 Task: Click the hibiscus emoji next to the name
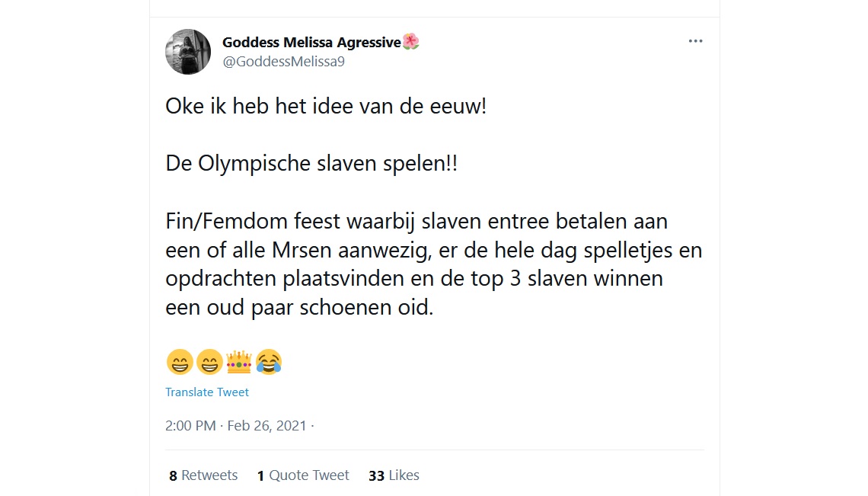click(x=411, y=42)
